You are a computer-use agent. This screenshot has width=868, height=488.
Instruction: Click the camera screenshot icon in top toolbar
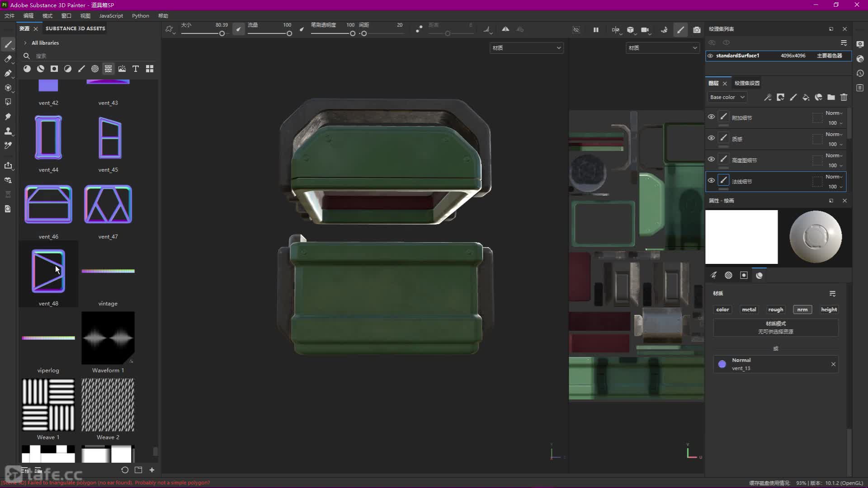pyautogui.click(x=697, y=30)
